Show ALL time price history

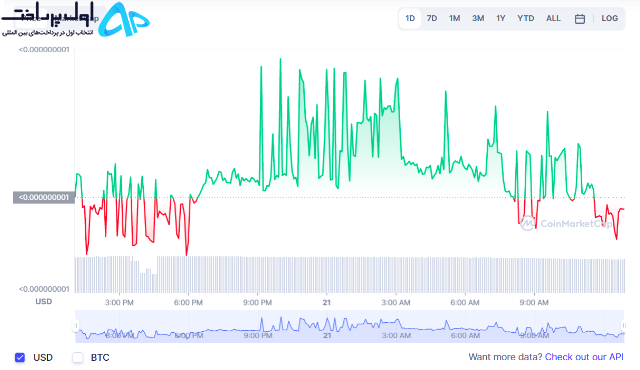click(553, 18)
